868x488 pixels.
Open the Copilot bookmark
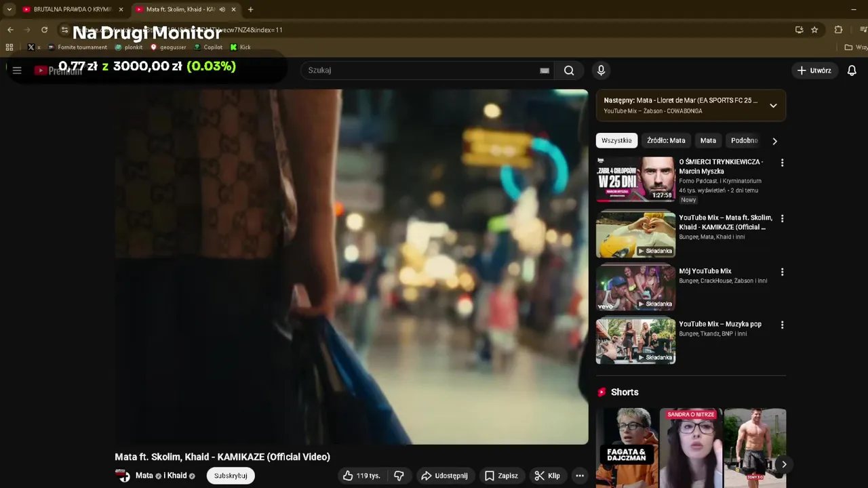(x=208, y=47)
